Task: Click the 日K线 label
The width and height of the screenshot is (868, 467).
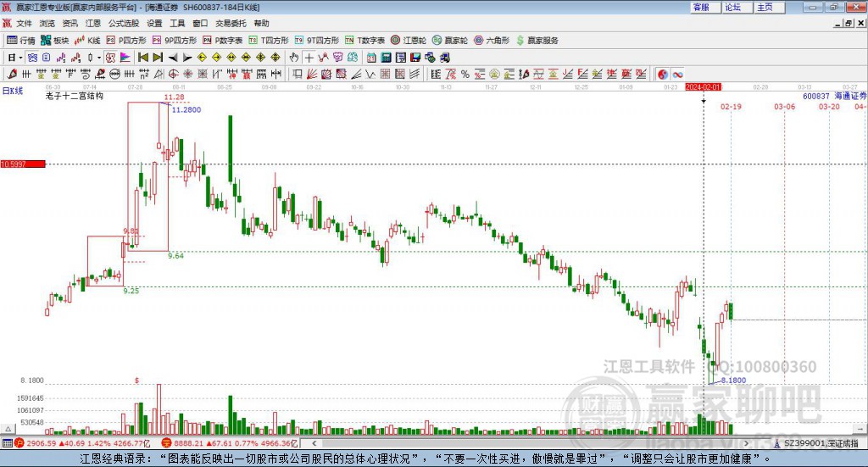Action: 13,91
